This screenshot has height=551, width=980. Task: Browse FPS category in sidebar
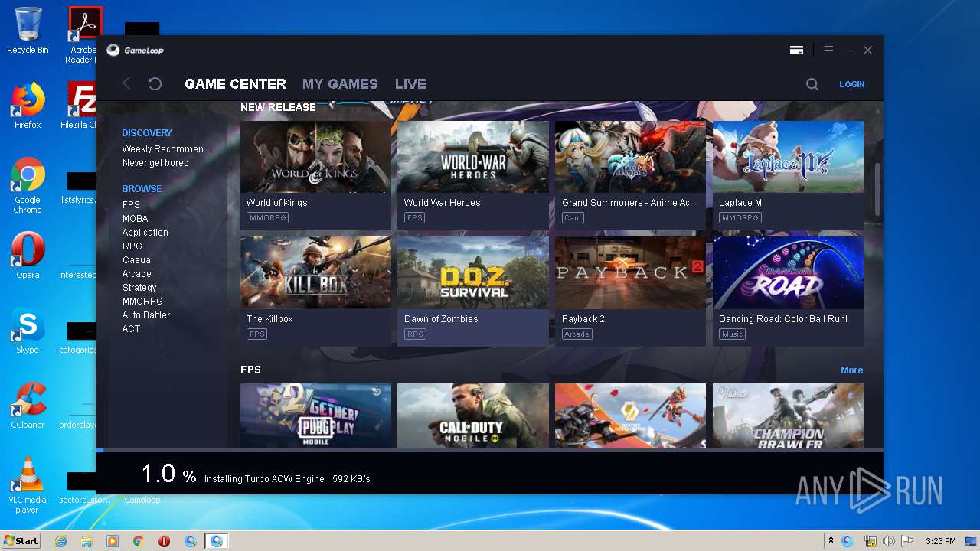pos(131,205)
